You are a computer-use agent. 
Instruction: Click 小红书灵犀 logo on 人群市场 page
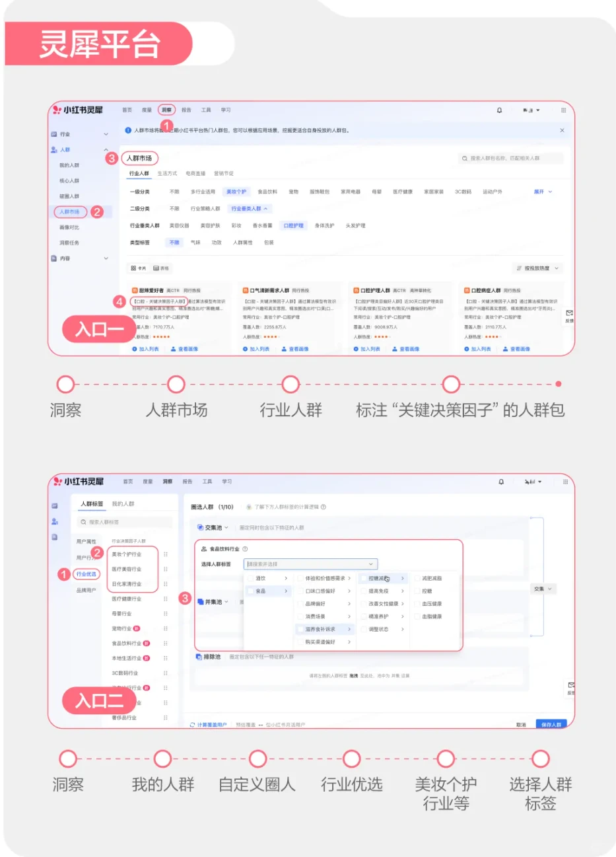point(78,110)
